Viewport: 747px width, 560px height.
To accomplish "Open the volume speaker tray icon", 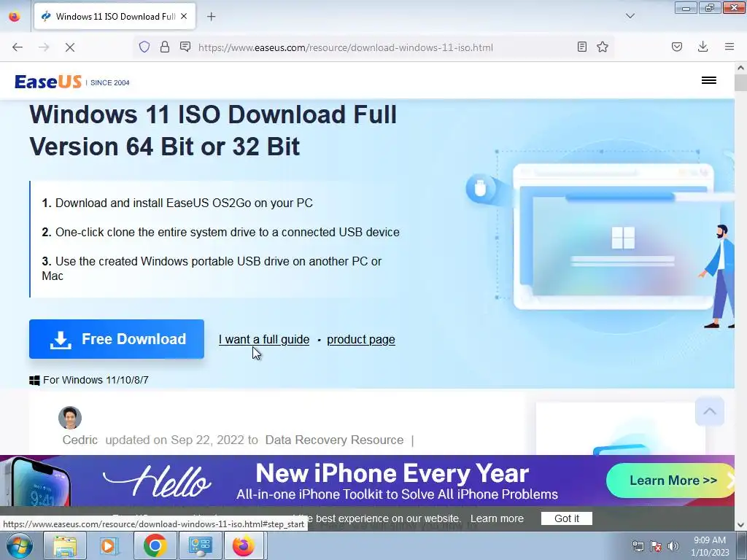I will pyautogui.click(x=673, y=546).
